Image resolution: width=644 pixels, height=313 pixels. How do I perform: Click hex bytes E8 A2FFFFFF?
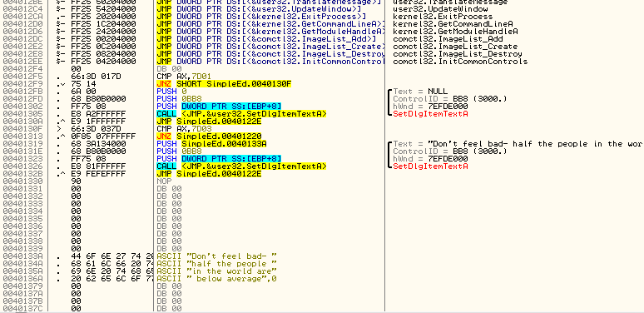[98, 114]
